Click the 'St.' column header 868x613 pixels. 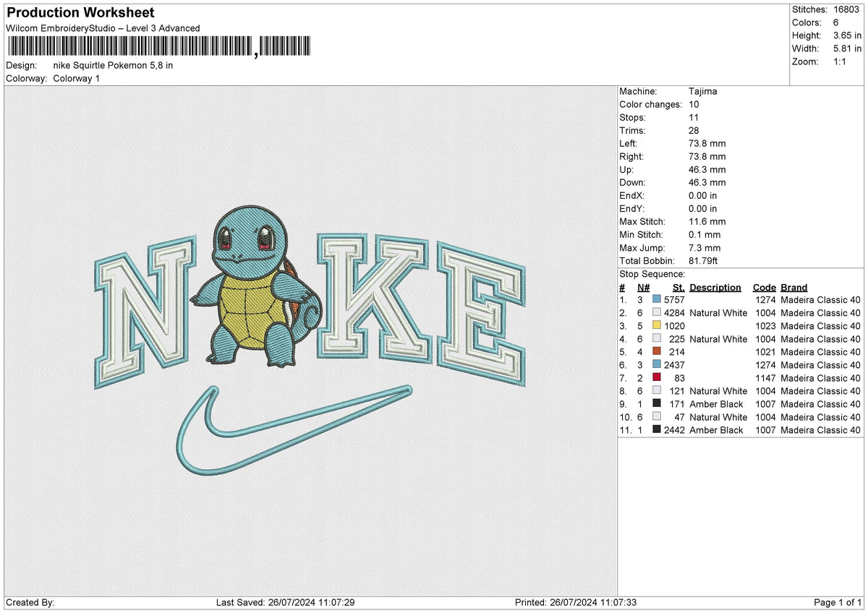point(678,287)
